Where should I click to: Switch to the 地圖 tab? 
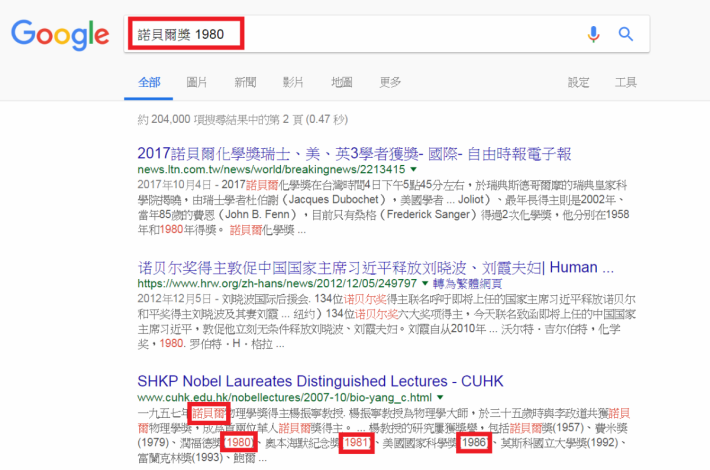[x=341, y=82]
